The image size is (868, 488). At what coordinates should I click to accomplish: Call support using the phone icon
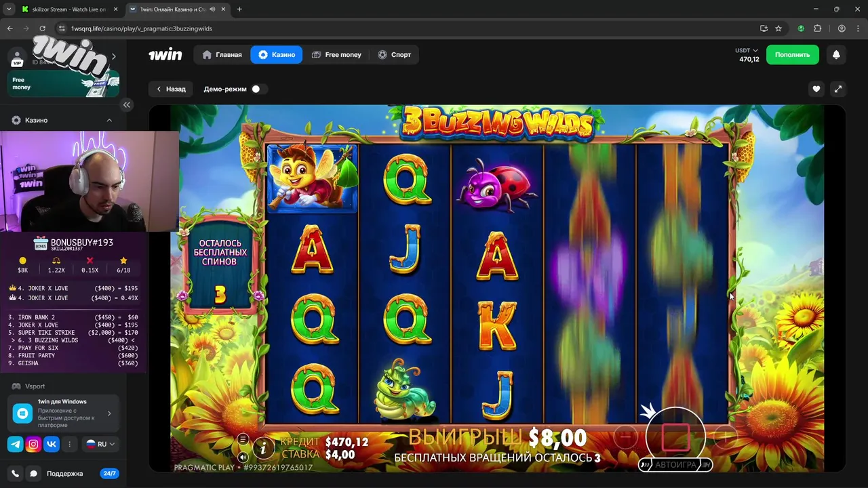15,474
